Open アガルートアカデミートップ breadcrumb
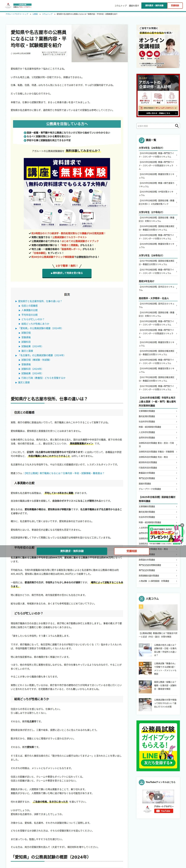186x868 pixels. pos(17,14)
